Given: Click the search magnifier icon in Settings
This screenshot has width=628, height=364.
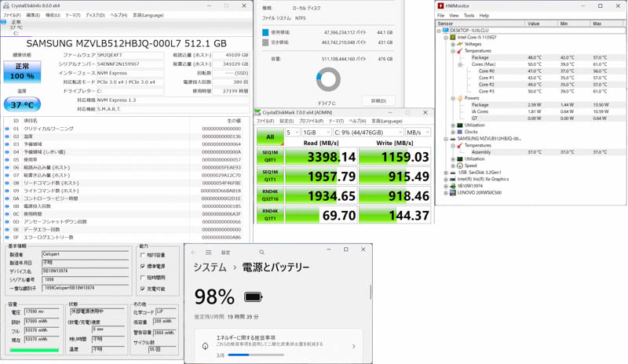Looking at the screenshot, I should [x=261, y=253].
